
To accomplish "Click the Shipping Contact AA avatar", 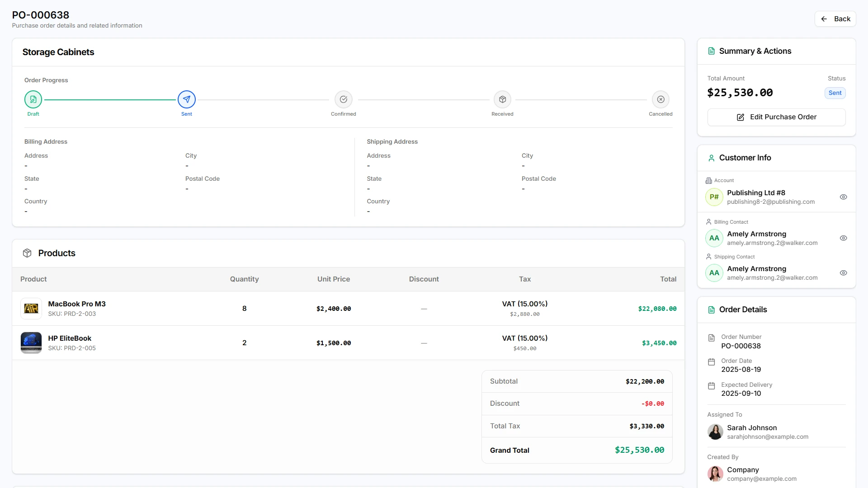I will (x=714, y=273).
